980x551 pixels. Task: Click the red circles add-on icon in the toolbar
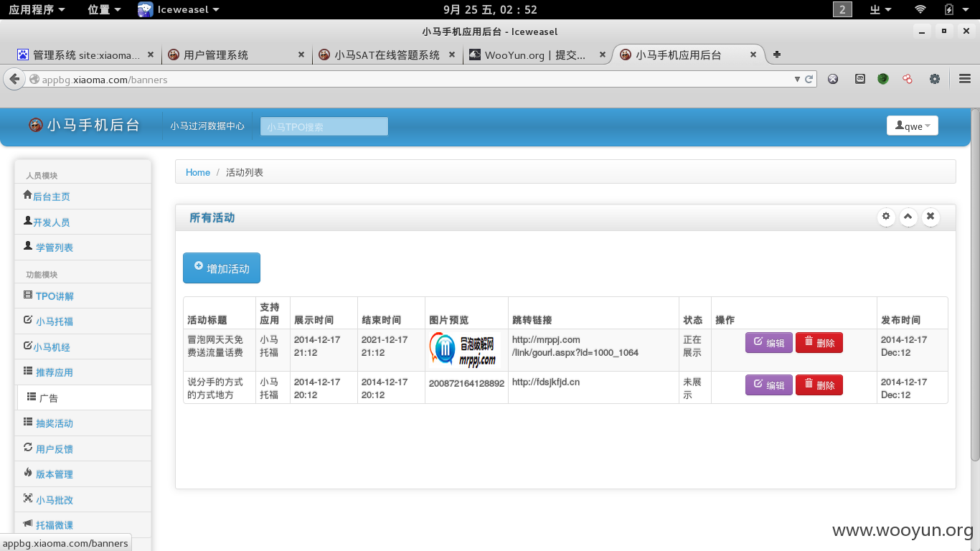tap(908, 79)
